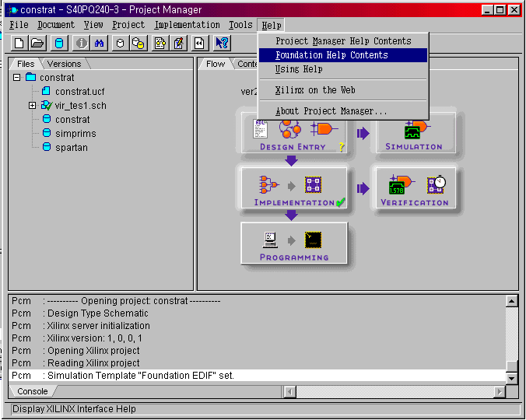
Task: Click the Implementation button label
Action: [x=294, y=202]
